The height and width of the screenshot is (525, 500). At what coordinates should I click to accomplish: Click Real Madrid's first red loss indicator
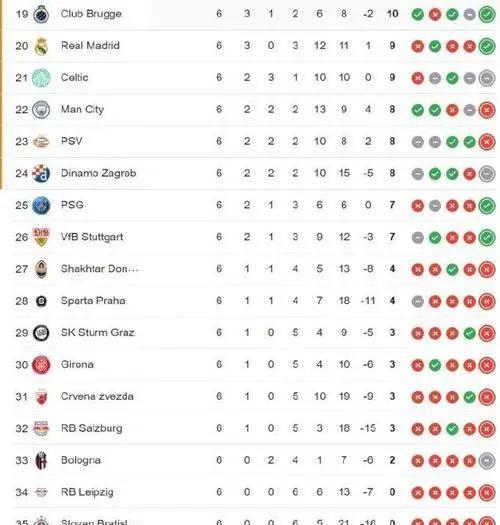[x=417, y=47]
